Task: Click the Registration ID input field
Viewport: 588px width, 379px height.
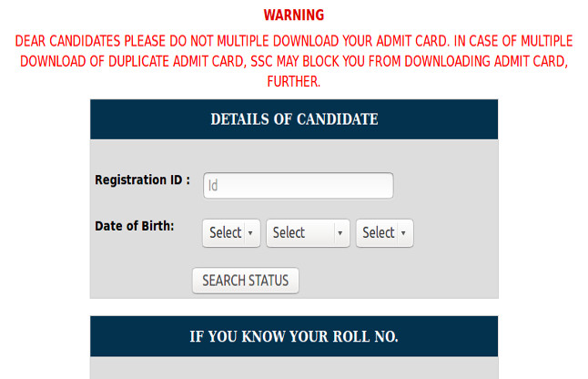Action: [x=298, y=186]
